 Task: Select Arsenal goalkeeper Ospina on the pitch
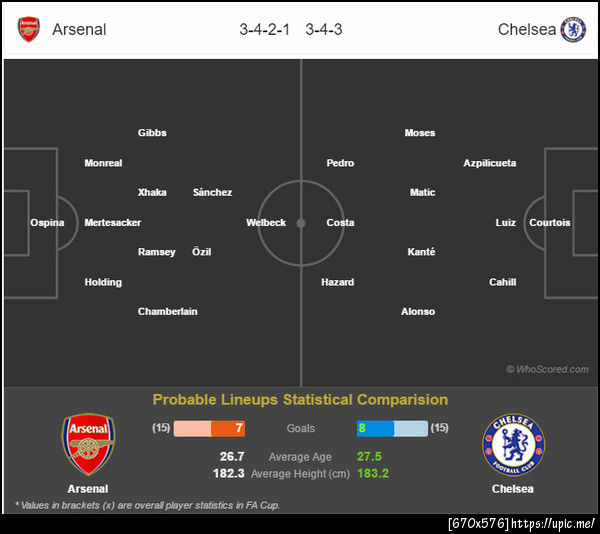pyautogui.click(x=47, y=222)
